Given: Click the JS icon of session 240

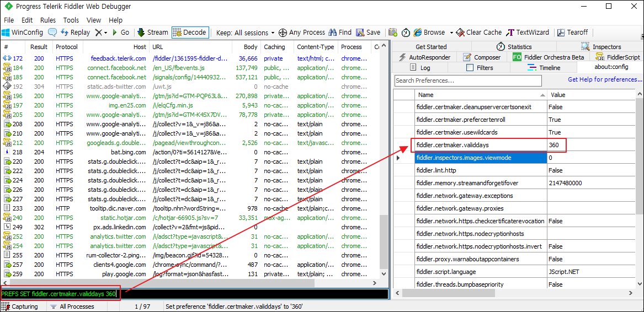Looking at the screenshot, I should (7, 218).
